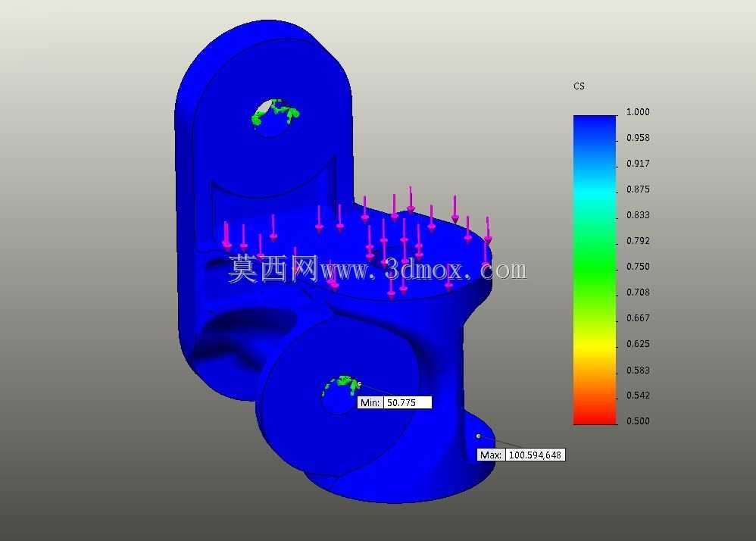Click legend value 0.750
This screenshot has width=756, height=541.
[638, 267]
